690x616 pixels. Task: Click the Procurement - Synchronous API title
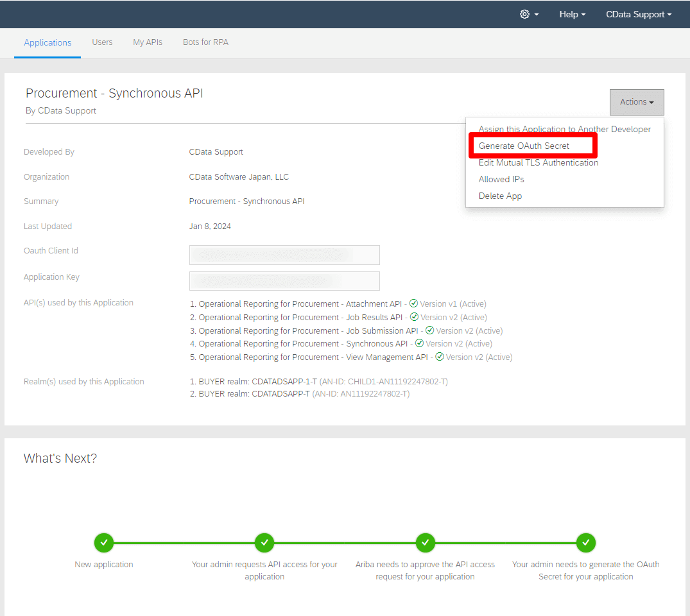click(114, 93)
